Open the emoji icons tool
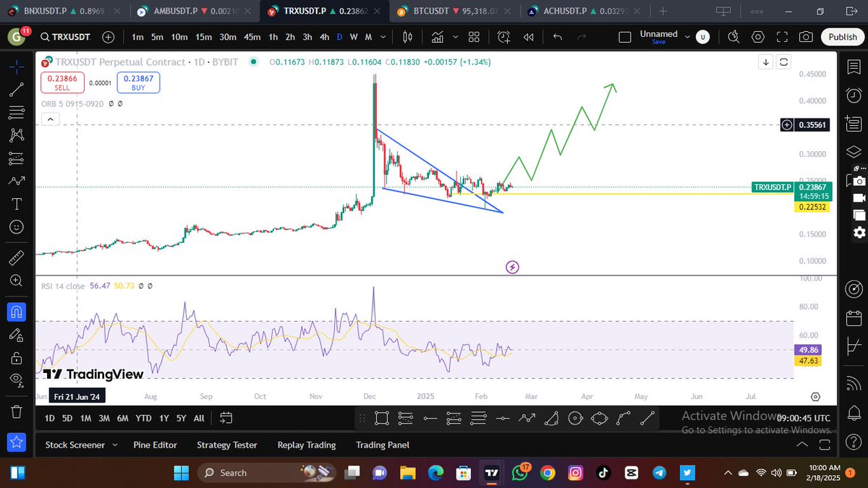This screenshot has width=868, height=488. tap(17, 227)
